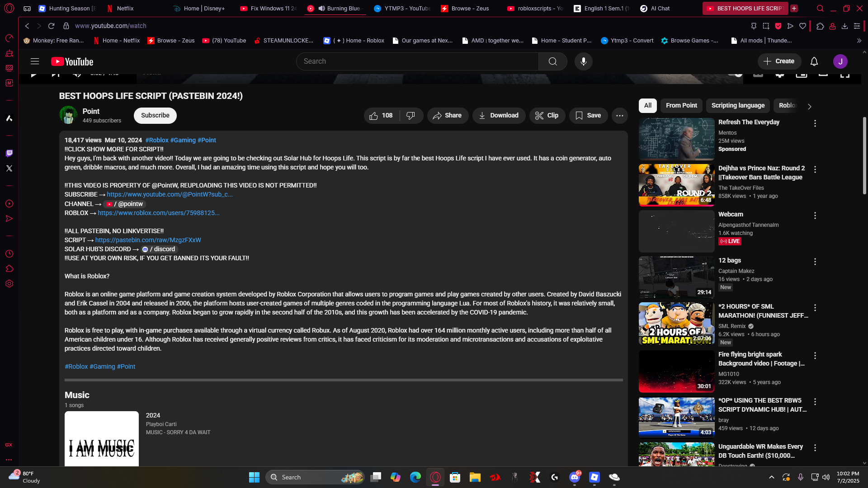Open Extensions cube icon in sidebar
This screenshot has height=488, width=868.
pyautogui.click(x=9, y=269)
